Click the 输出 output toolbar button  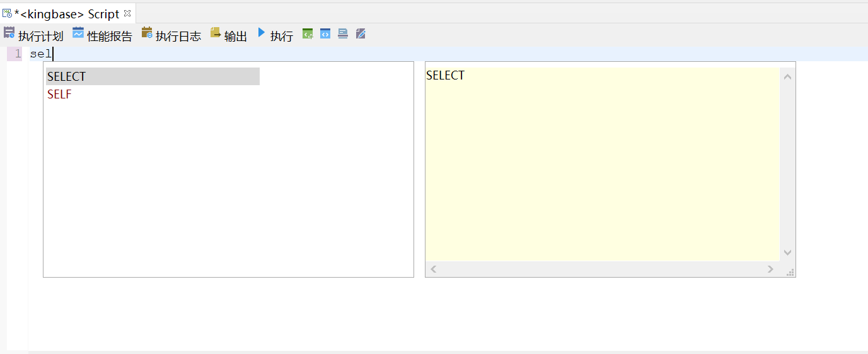229,35
